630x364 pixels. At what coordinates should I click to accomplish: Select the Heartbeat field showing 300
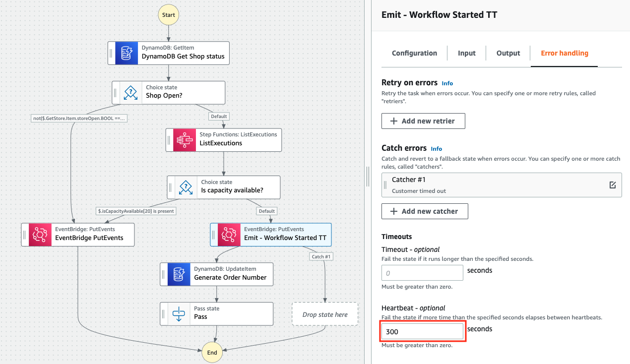422,331
